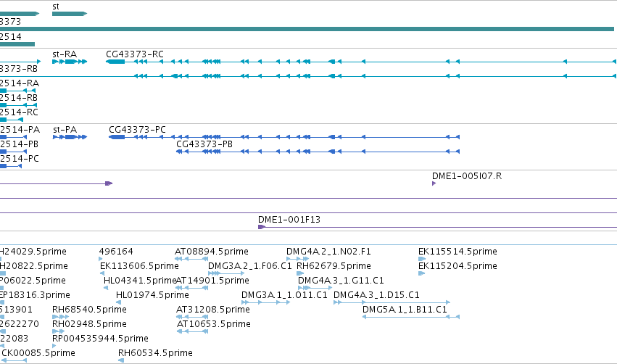Click the 496164 EST label
The width and height of the screenshot is (617, 364).
point(116,252)
